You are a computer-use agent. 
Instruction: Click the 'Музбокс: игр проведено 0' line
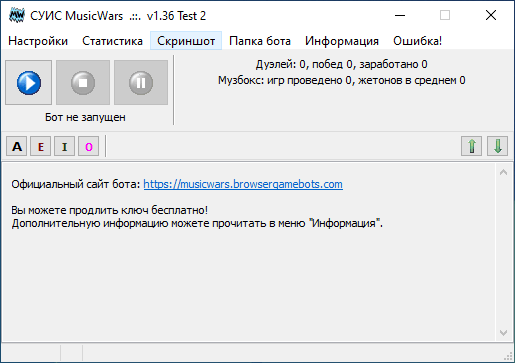pyautogui.click(x=342, y=80)
